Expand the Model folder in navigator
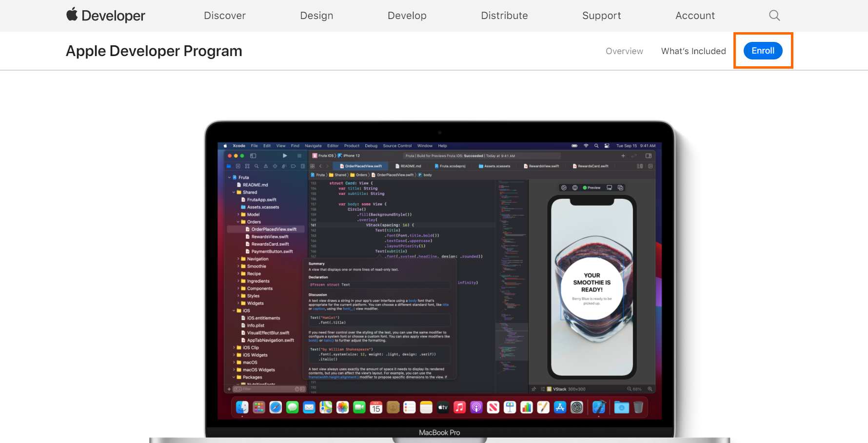The height and width of the screenshot is (443, 868). [x=238, y=214]
